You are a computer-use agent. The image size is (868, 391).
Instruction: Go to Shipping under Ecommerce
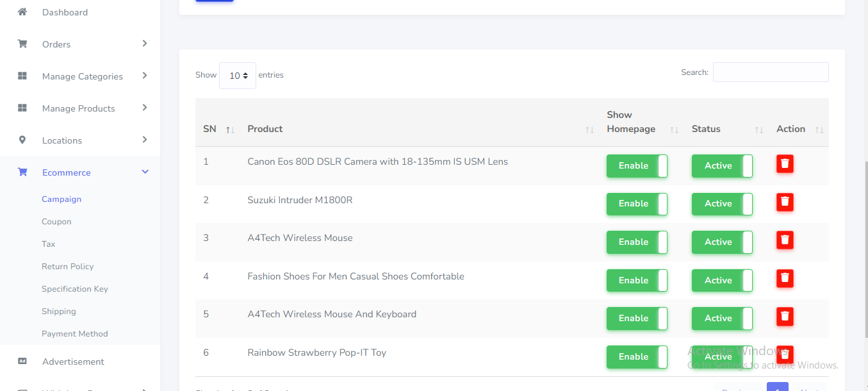pos(59,312)
